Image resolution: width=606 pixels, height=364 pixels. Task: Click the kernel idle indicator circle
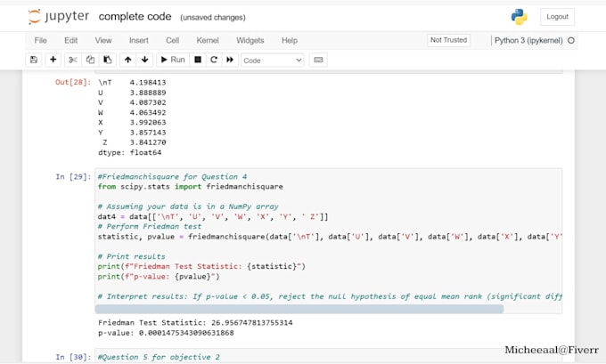pyautogui.click(x=571, y=41)
